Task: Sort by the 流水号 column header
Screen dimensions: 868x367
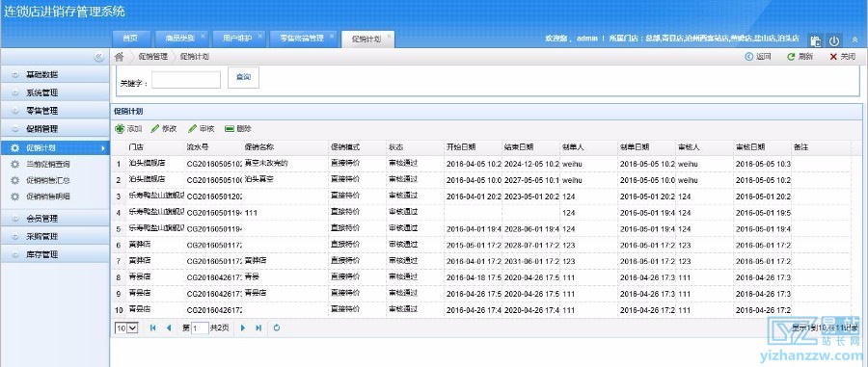Action: coord(212,147)
